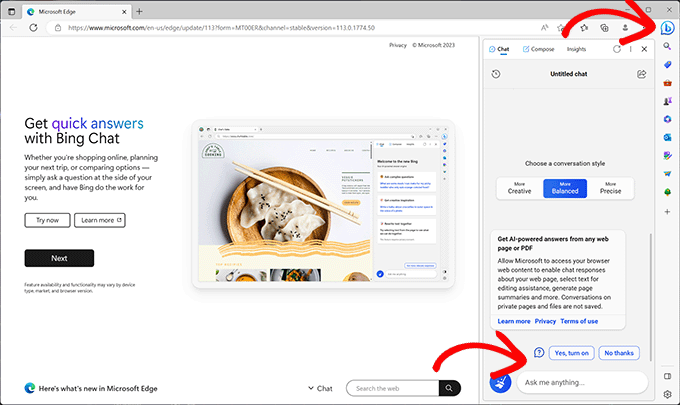Select the More Precise conversation style

611,189
